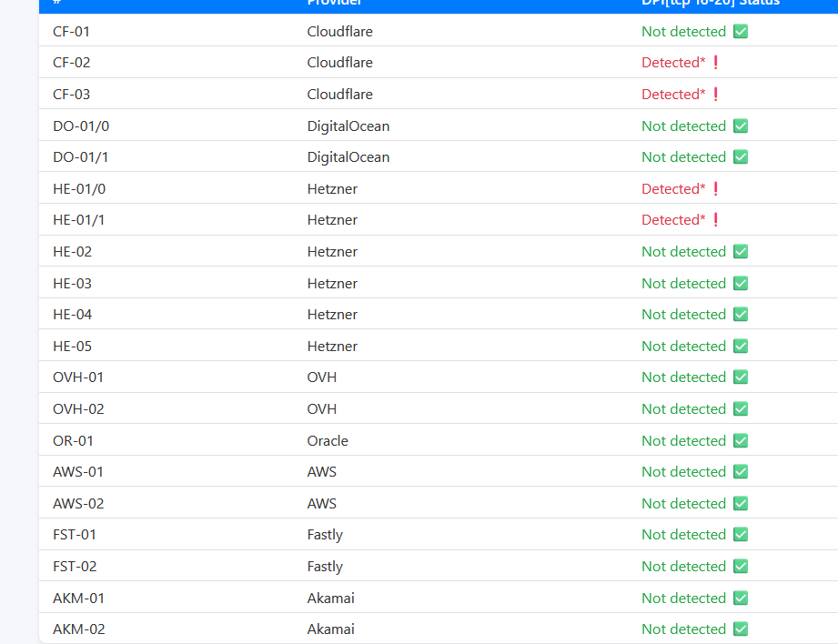Click AWS provider in AWS-02 row
Screen dimensions: 838x644
click(x=322, y=503)
